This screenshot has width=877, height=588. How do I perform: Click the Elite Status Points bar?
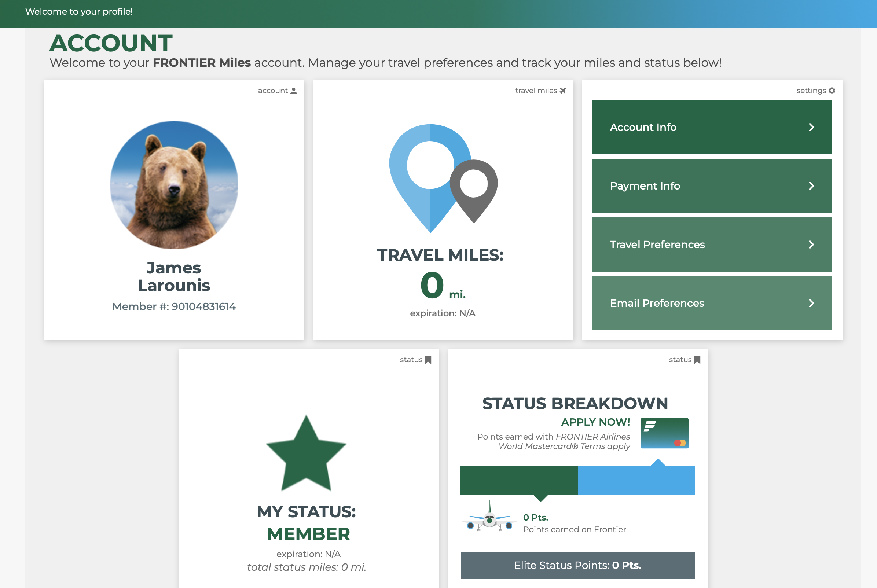578,566
